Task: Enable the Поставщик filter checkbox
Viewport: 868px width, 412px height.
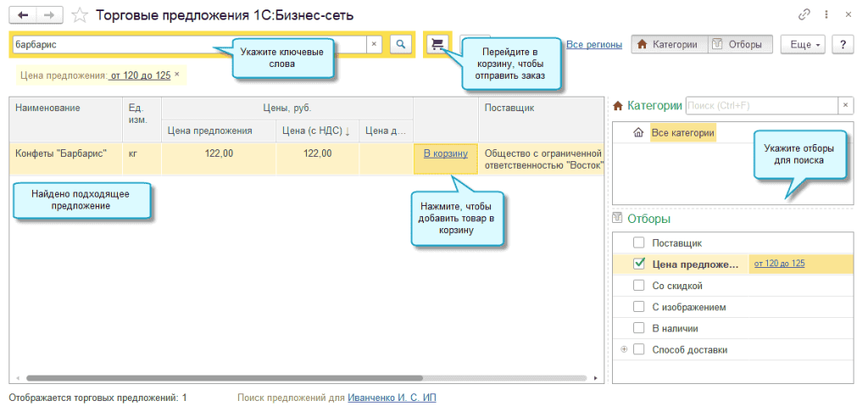Action: [639, 242]
